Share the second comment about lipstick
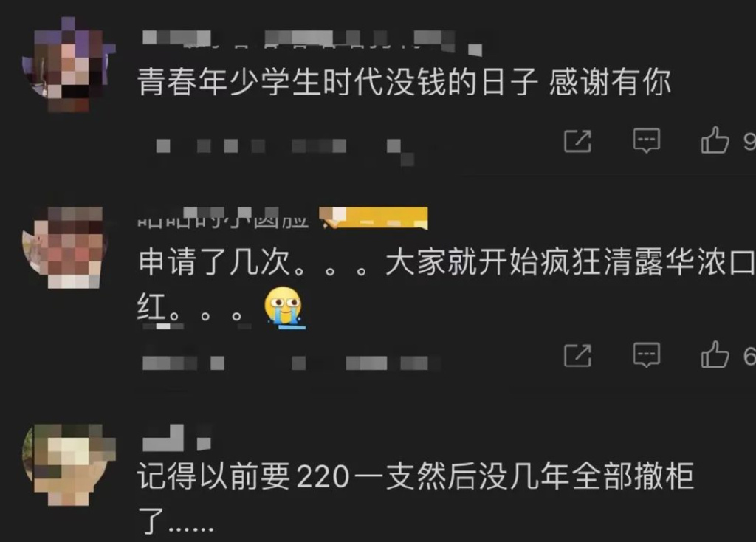756x542 pixels. [577, 356]
